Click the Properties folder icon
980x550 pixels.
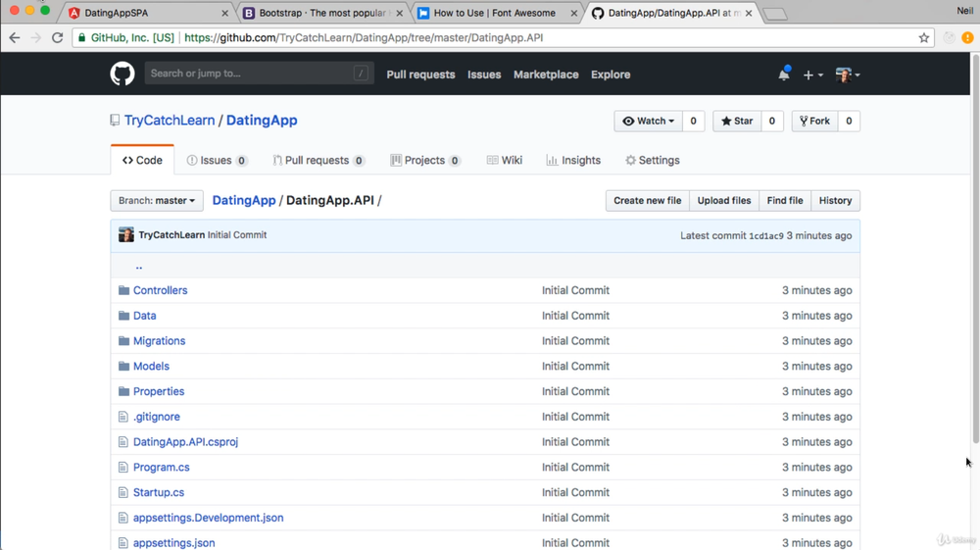point(123,391)
